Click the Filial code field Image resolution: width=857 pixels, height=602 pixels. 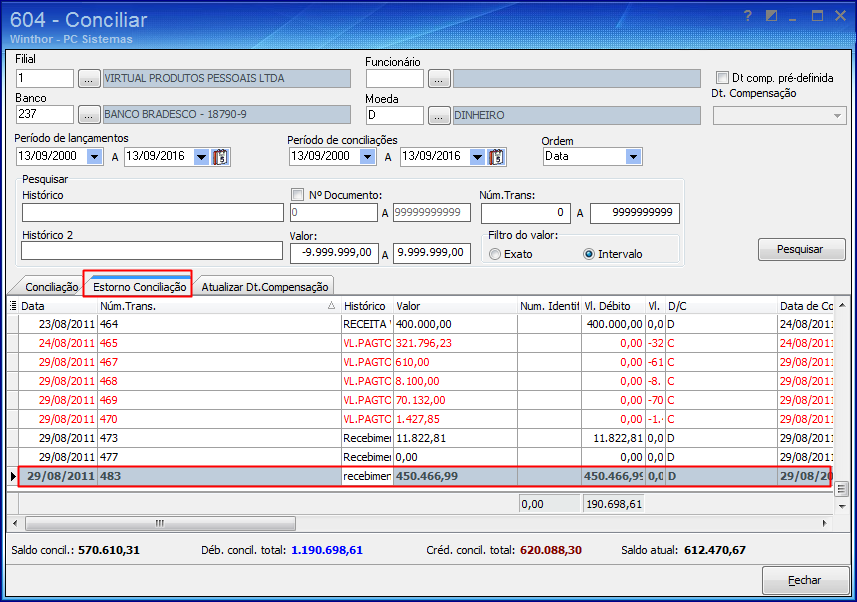click(x=45, y=78)
